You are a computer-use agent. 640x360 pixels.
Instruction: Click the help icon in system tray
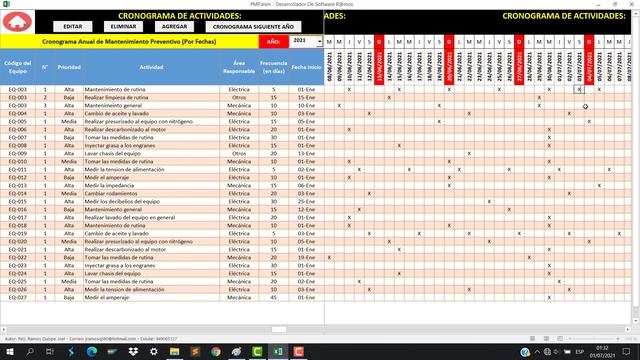[525, 351]
